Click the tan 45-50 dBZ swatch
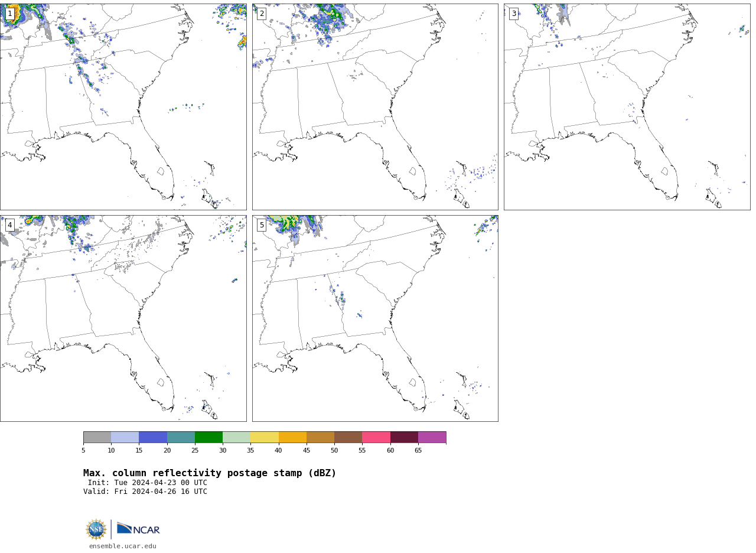756x553 pixels. 320,437
